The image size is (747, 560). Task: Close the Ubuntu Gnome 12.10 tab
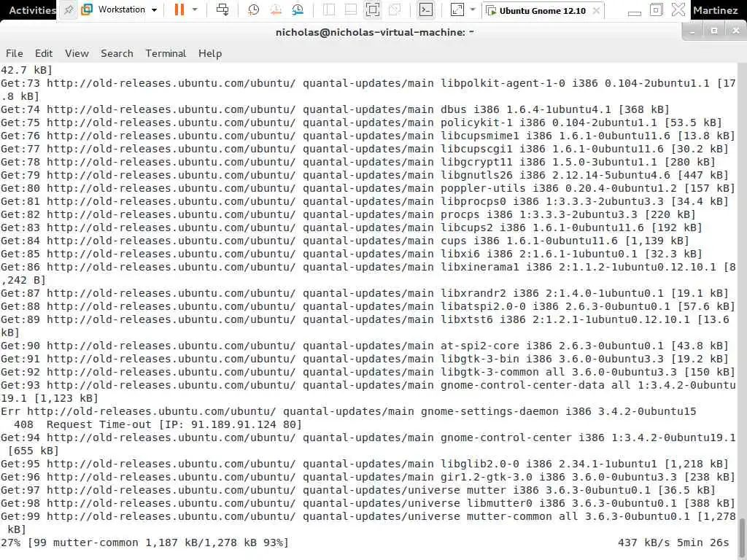[596, 10]
